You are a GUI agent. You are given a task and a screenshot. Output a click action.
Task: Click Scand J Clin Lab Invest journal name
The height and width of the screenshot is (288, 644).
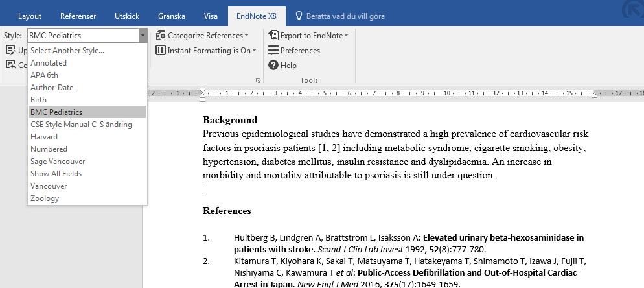(x=361, y=249)
